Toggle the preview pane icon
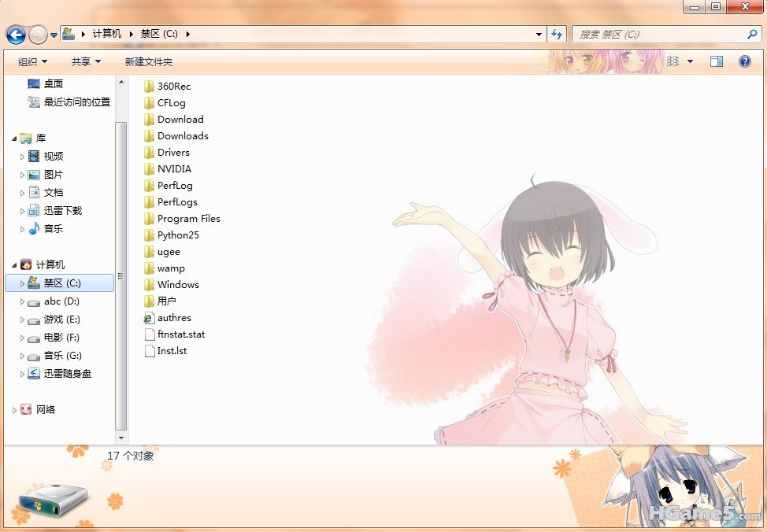This screenshot has width=767, height=532. (716, 61)
